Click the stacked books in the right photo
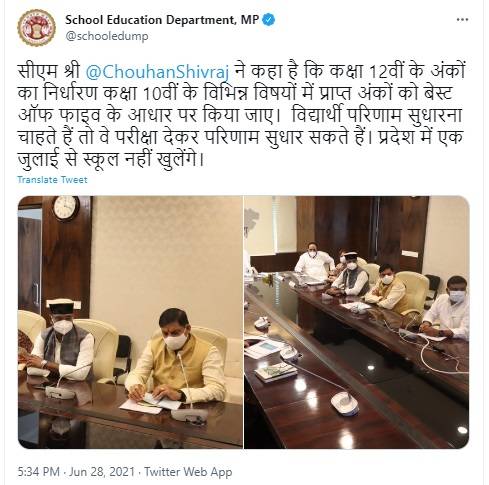The height and width of the screenshot is (485, 489). point(276,371)
